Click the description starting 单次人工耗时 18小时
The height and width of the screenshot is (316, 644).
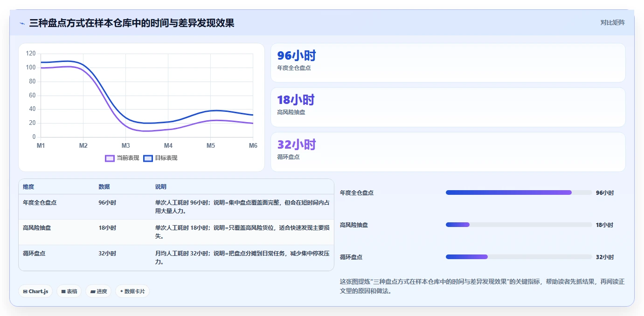click(242, 232)
